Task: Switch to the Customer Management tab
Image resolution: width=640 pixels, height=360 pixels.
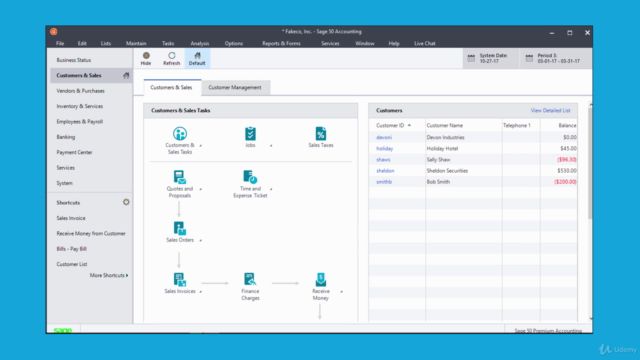Action: [x=235, y=87]
